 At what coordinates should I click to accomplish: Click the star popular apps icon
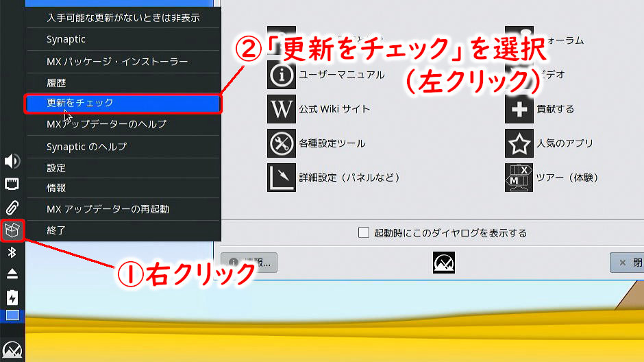tap(519, 143)
